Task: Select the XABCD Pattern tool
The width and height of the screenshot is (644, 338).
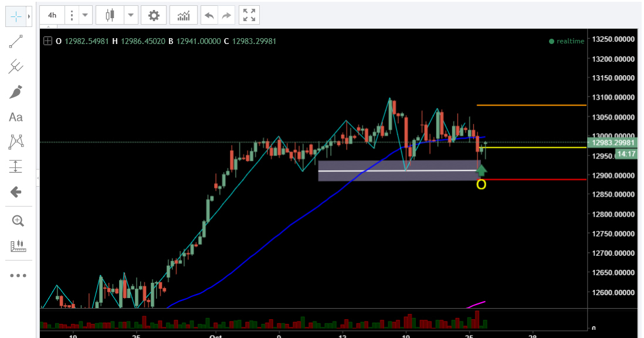Action: 16,141
